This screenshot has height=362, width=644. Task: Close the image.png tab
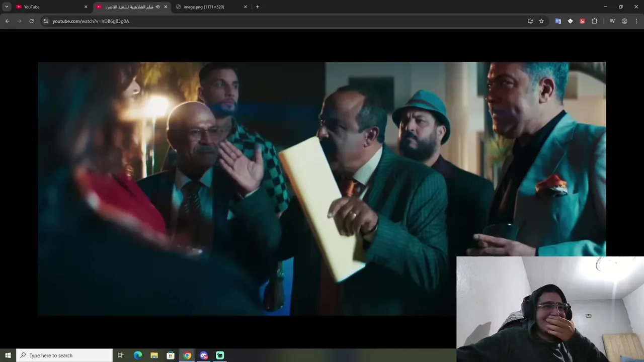click(x=246, y=7)
